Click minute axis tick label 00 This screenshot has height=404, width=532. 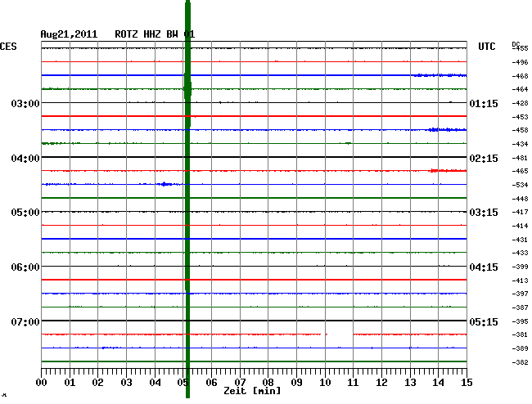(42, 383)
